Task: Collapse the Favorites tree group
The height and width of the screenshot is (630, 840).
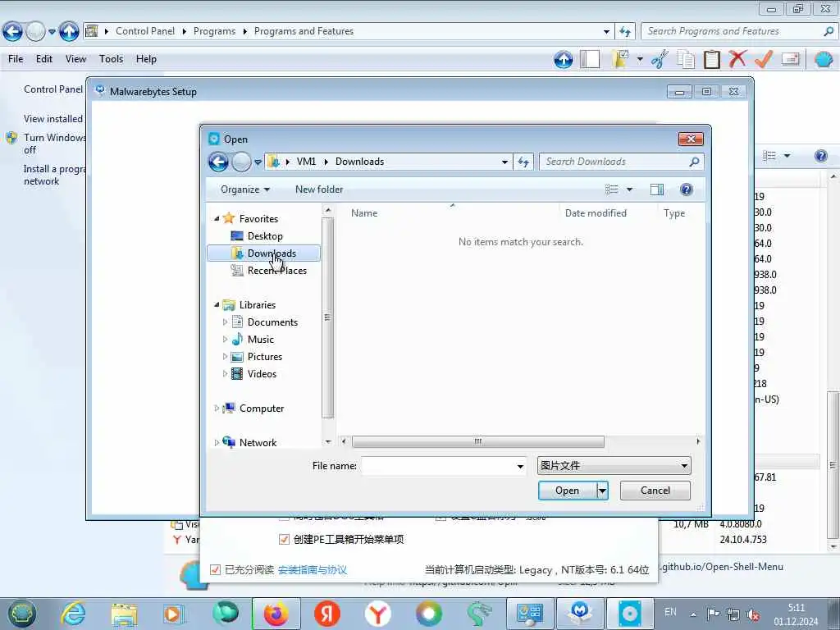Action: 217,218
